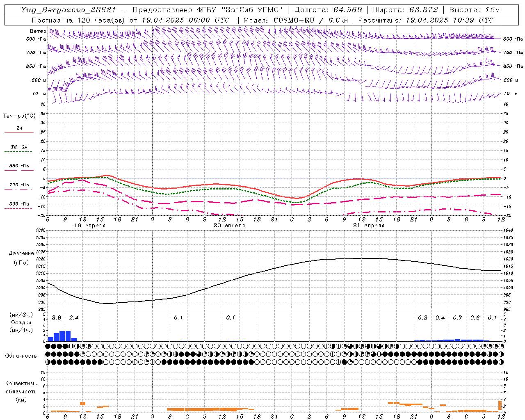The height and width of the screenshot is (420, 525).
Task: Click the computed time Рассчитано: 19.04.2025 10:39 UTC
Action: point(426,20)
